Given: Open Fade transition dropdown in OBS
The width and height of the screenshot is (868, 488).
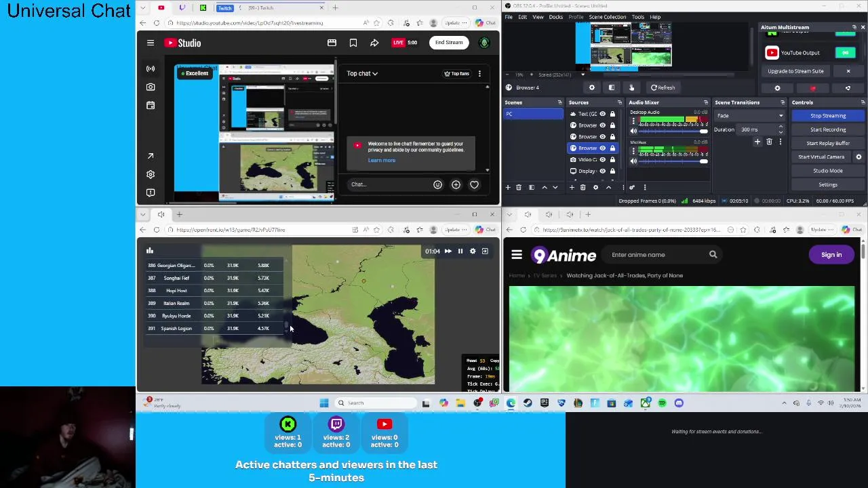Looking at the screenshot, I should (x=749, y=116).
